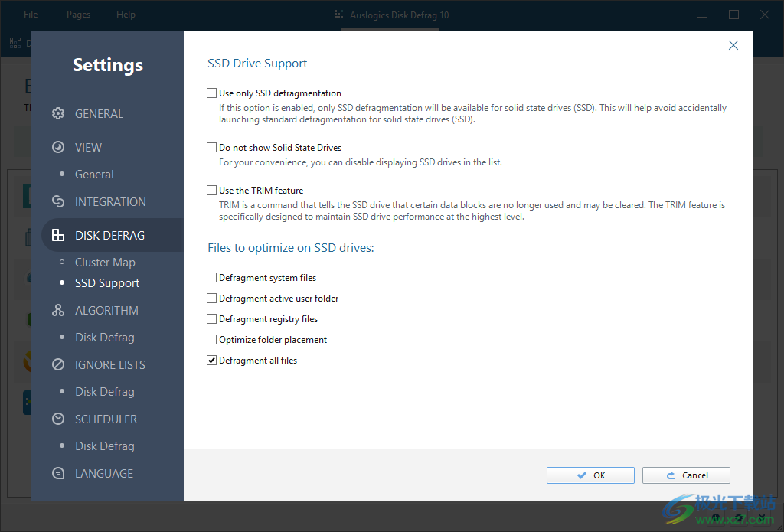This screenshot has width=784, height=532.
Task: Enable Use only SSD defragmentation
Action: tap(211, 93)
